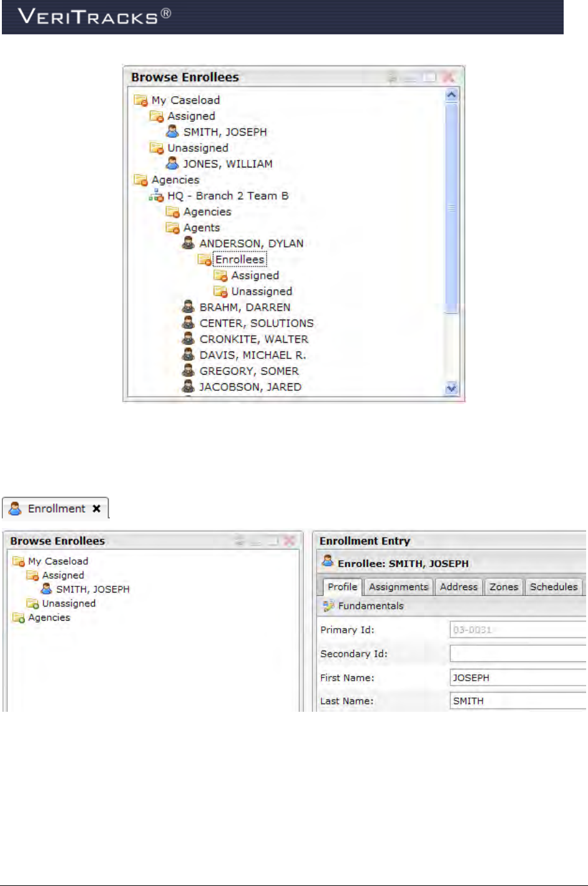Click the JONES, WILLIAM enrollee icon
Image resolution: width=588 pixels, height=886 pixels.
[172, 164]
